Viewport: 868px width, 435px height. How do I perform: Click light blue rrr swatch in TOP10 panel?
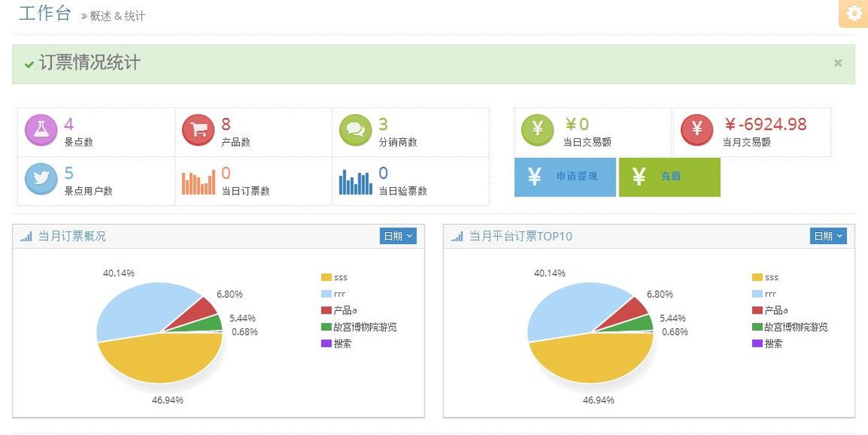pos(758,294)
